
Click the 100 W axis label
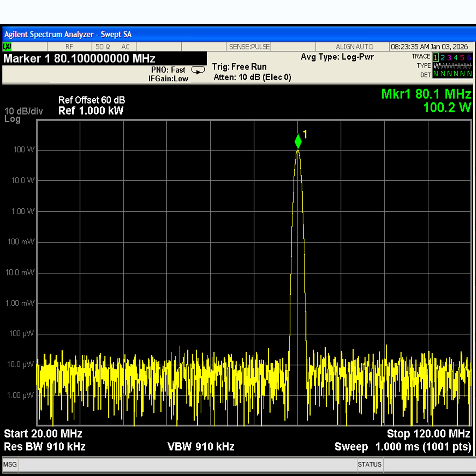point(24,150)
